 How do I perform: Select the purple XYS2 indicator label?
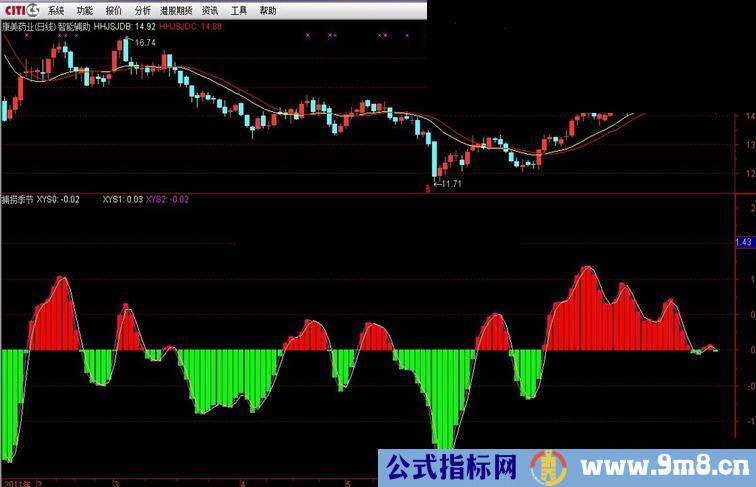(167, 199)
